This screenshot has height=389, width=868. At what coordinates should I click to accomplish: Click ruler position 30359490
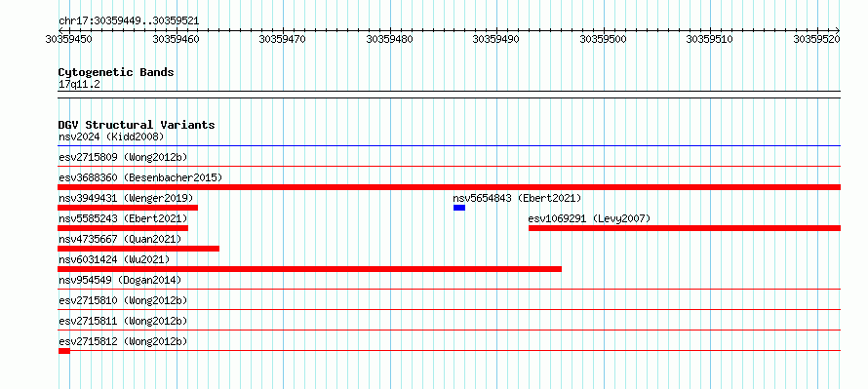point(496,39)
